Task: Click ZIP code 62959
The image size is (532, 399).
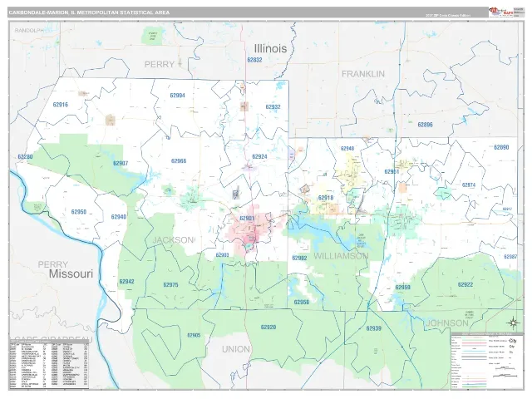Action: point(402,288)
